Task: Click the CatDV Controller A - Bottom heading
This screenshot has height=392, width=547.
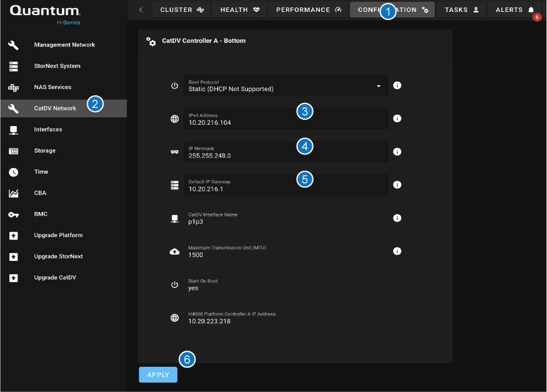Action: [x=204, y=41]
